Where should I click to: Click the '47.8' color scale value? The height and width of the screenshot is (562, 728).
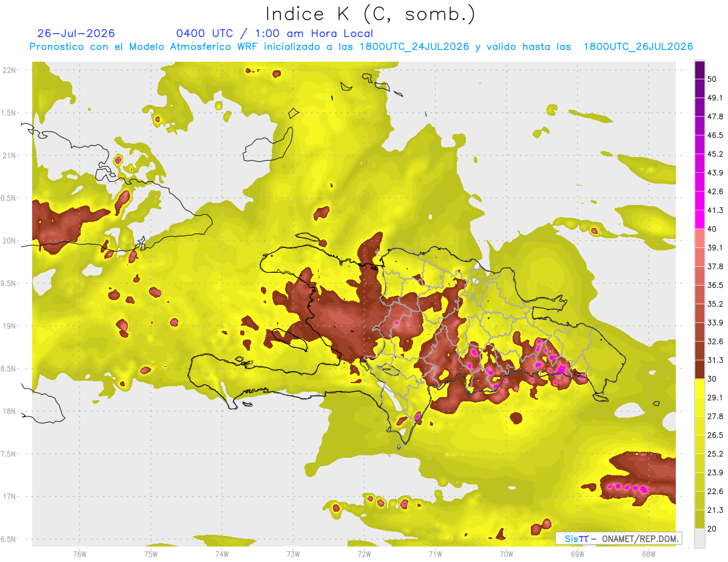pos(715,116)
